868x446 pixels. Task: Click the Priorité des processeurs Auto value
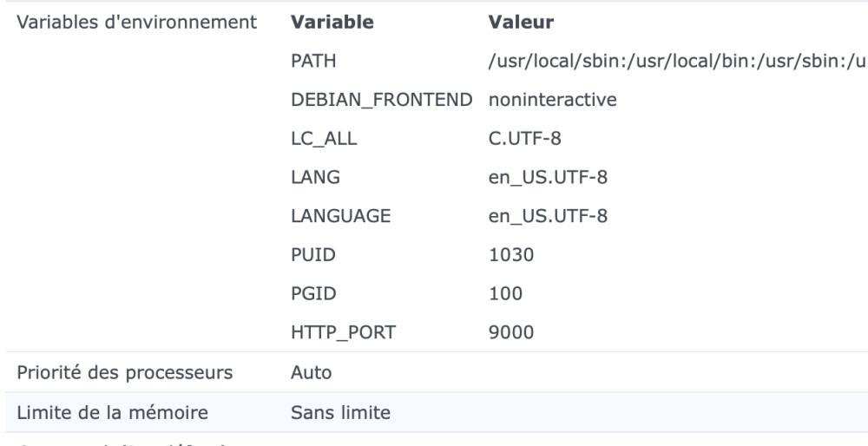click(x=311, y=372)
